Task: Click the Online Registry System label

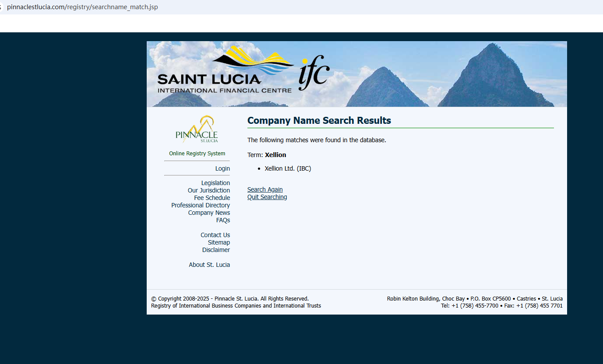Action: click(197, 154)
